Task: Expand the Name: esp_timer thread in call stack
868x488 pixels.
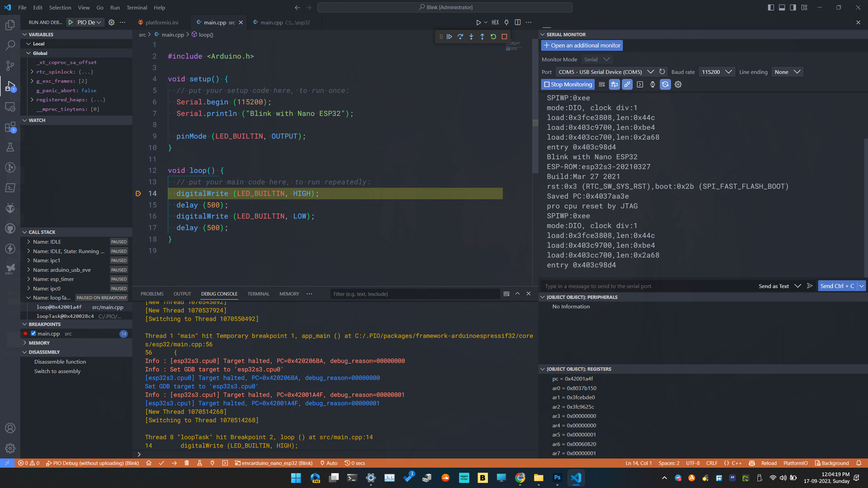Action: [28, 279]
